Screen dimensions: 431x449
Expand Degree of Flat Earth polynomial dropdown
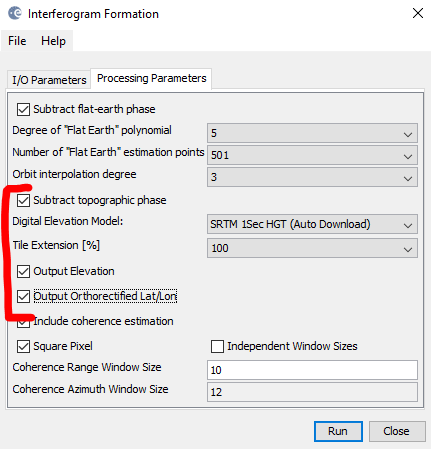point(312,133)
